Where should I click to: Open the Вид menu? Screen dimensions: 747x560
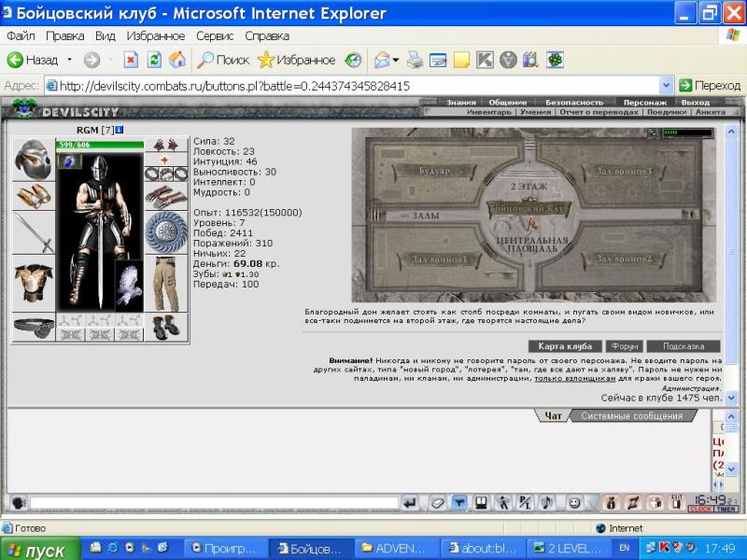105,35
